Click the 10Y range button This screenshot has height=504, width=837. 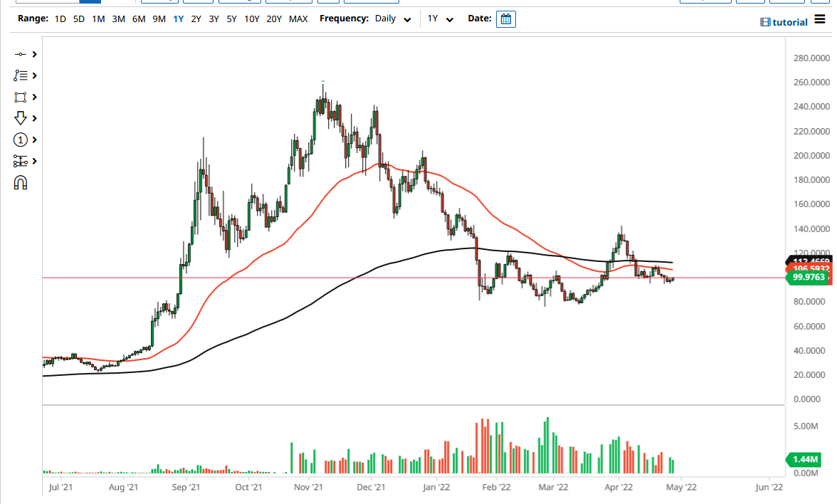[252, 19]
